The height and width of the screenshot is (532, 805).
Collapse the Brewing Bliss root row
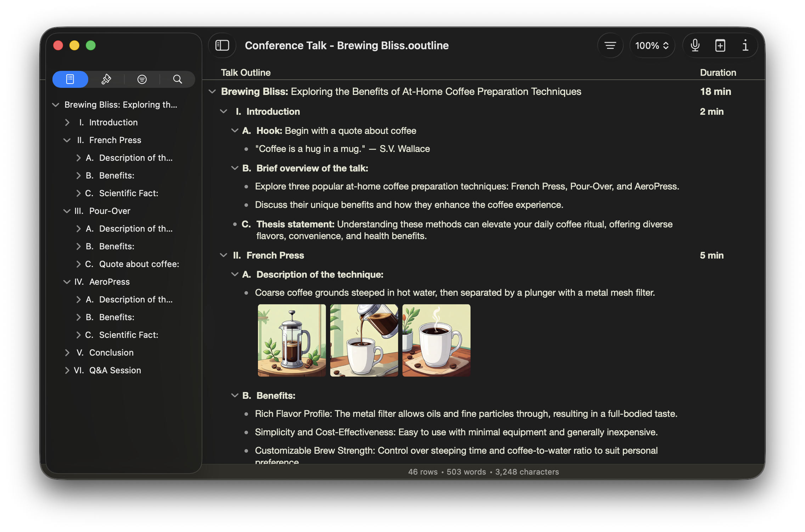tap(212, 91)
